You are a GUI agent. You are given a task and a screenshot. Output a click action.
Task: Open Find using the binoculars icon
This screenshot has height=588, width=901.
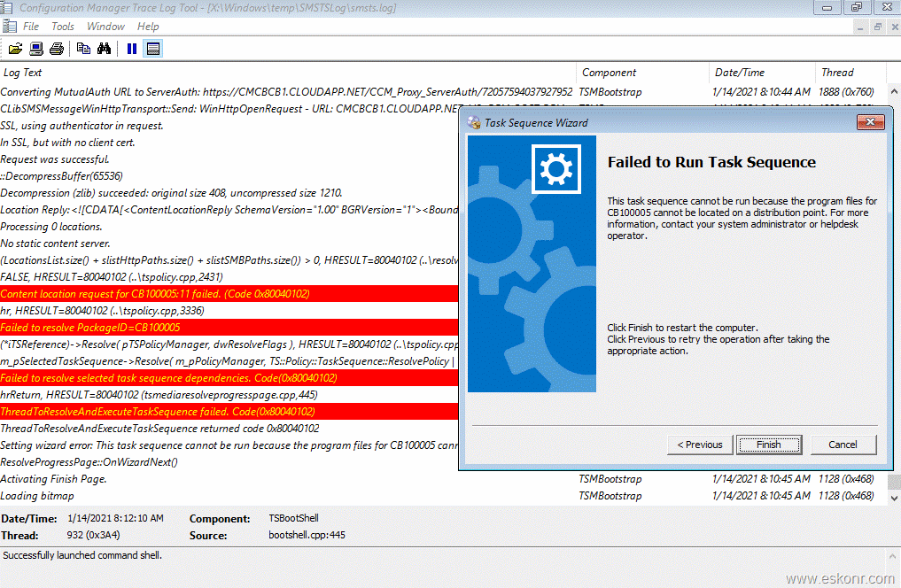[x=105, y=48]
